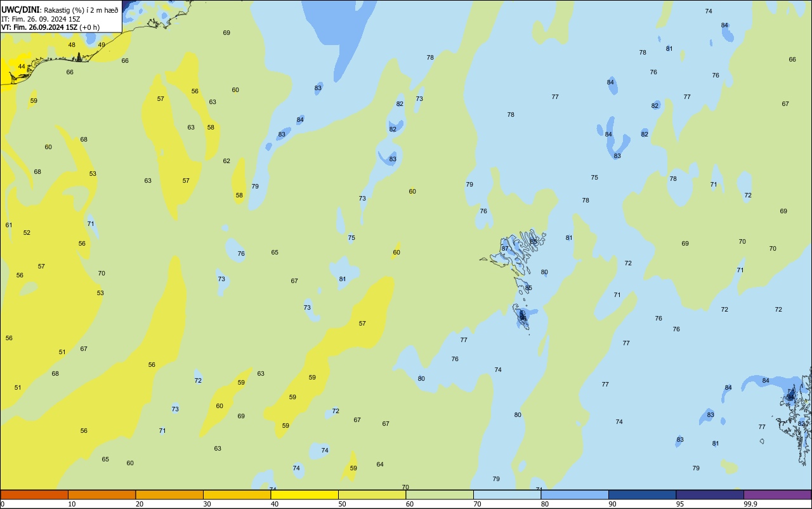
Task: Click the legend scale label 99.9
Action: (x=750, y=504)
